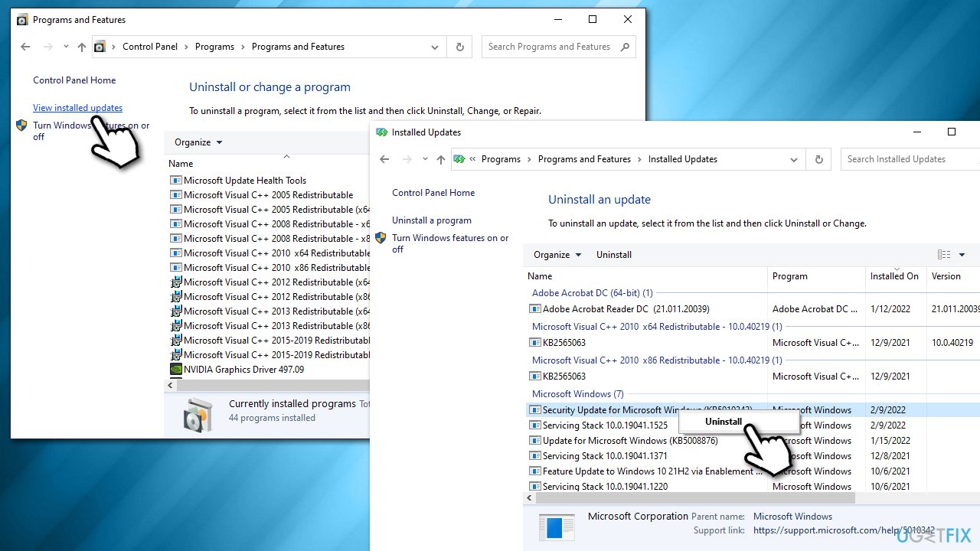Expand the address history dropdown in Installed Updates
Image resolution: width=980 pixels, height=551 pixels.
(794, 159)
